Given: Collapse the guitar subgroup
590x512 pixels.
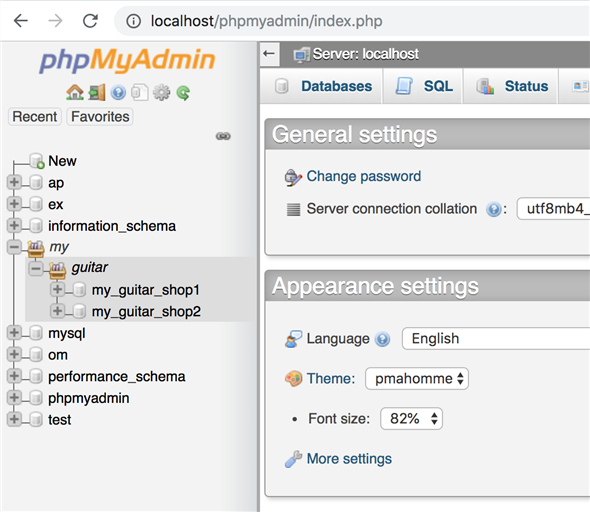Looking at the screenshot, I should pyautogui.click(x=36, y=269).
